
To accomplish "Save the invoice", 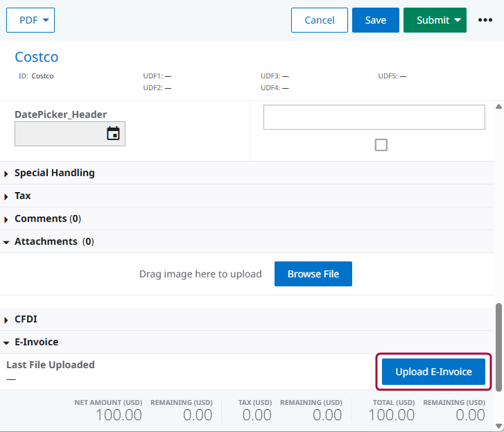I will 375,20.
